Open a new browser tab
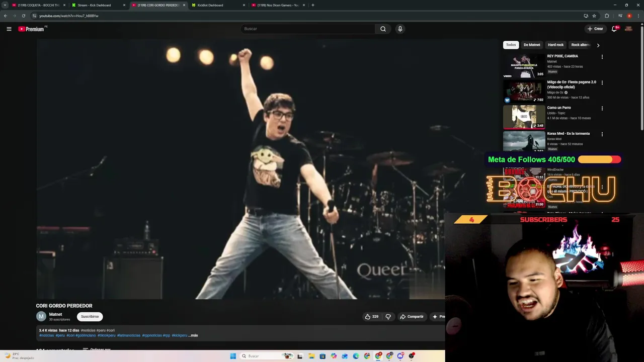 (x=313, y=5)
